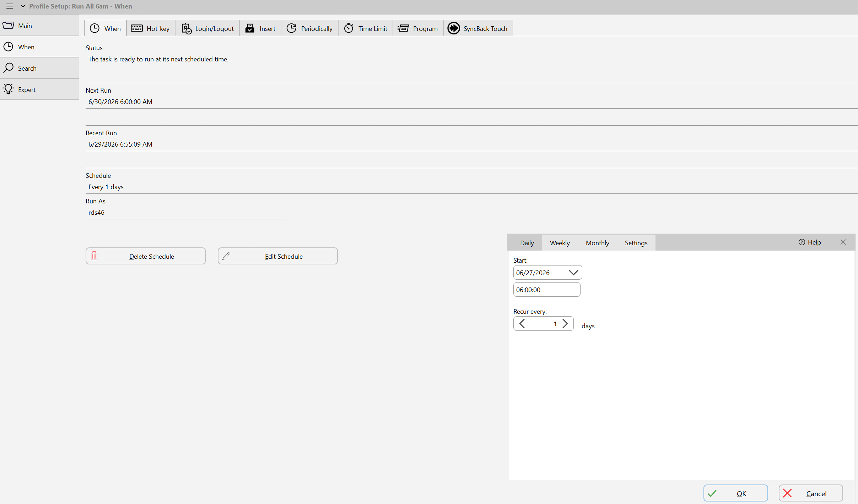Viewport: 858px width, 504px height.
Task: Click the clock icon on When tab
Action: pos(95,28)
